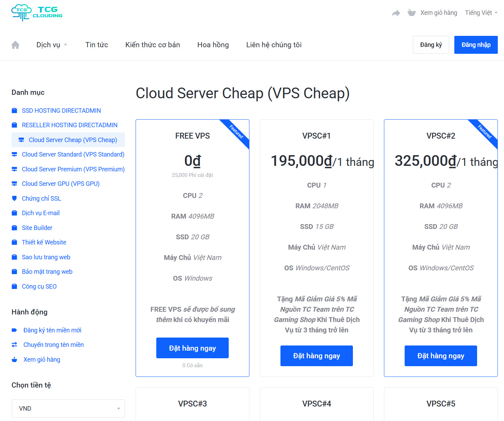
Task: Click the Đăng nhập button
Action: click(476, 45)
